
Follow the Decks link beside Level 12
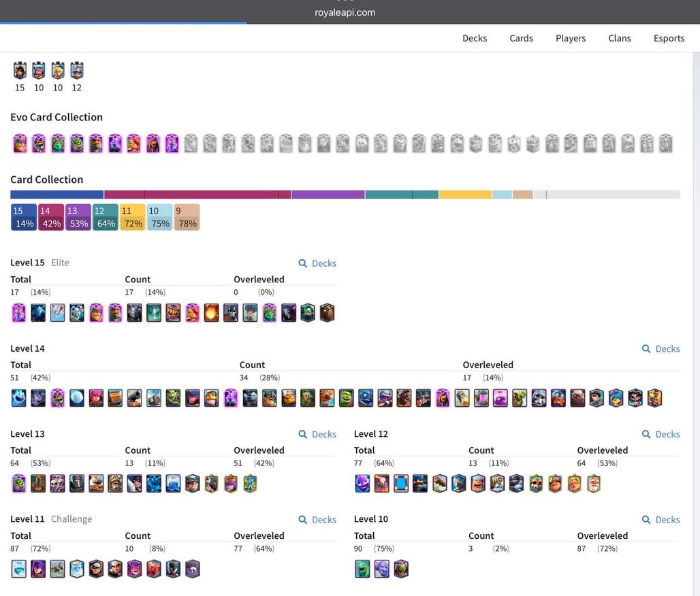click(661, 434)
